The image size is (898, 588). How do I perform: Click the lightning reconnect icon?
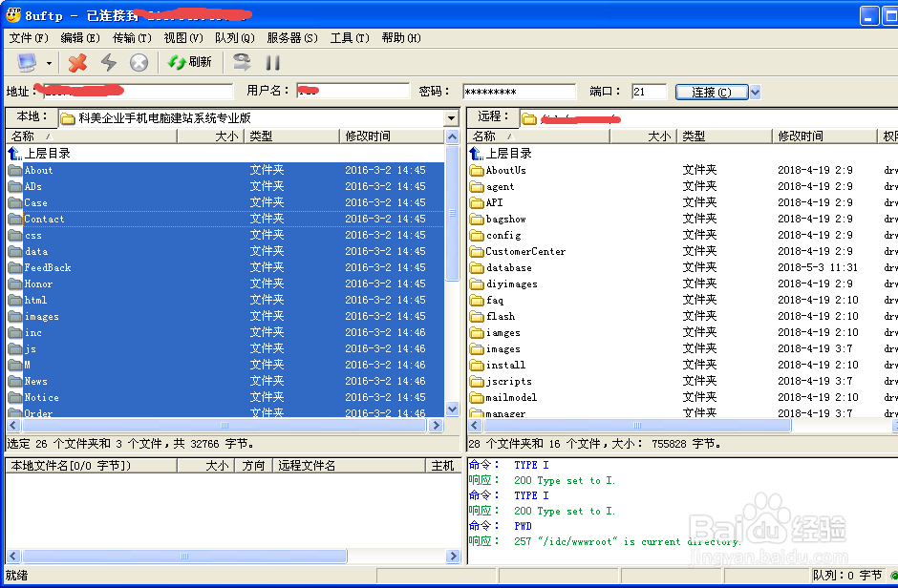pos(108,63)
